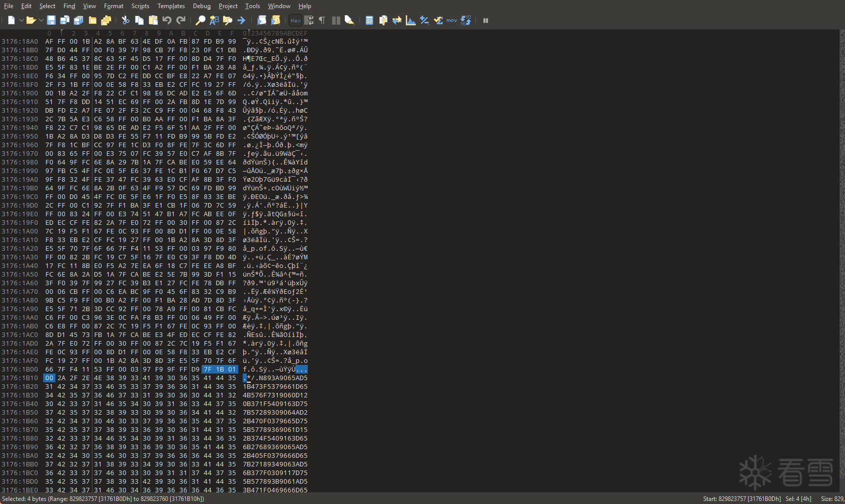Image resolution: width=845 pixels, height=504 pixels.
Task: Click the Save All icon
Action: coord(78,20)
